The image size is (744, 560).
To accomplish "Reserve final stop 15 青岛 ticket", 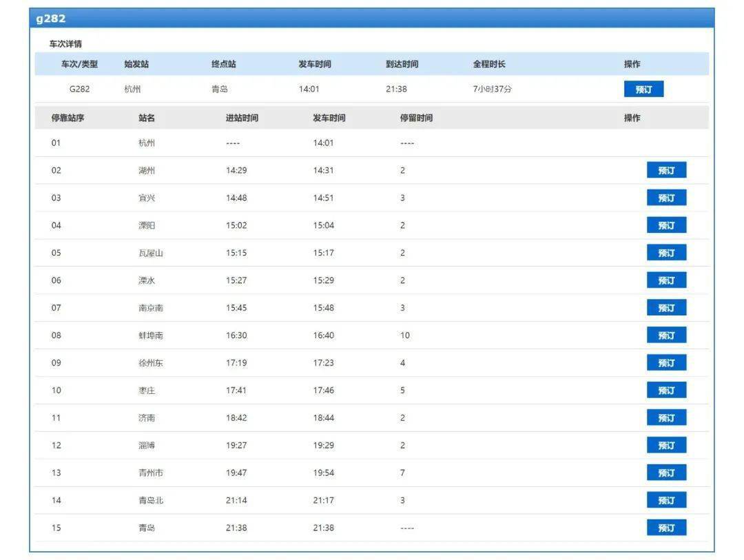I will pyautogui.click(x=666, y=528).
